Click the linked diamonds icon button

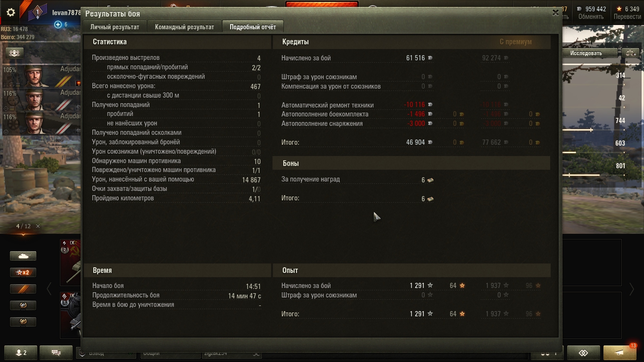[x=583, y=353]
